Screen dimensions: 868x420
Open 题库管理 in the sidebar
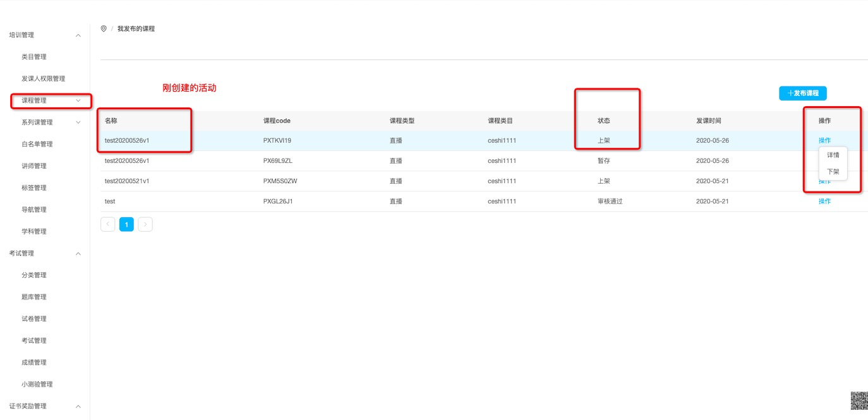34,297
